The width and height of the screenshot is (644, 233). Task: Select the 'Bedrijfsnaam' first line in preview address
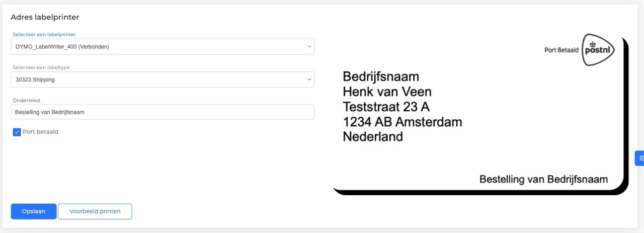click(x=381, y=76)
